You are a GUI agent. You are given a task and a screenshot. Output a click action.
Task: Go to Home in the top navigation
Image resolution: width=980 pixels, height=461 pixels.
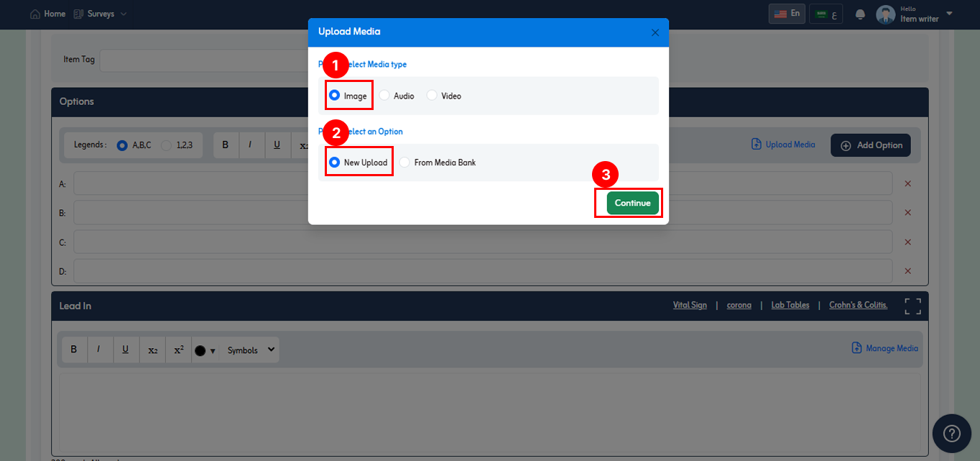[47, 14]
